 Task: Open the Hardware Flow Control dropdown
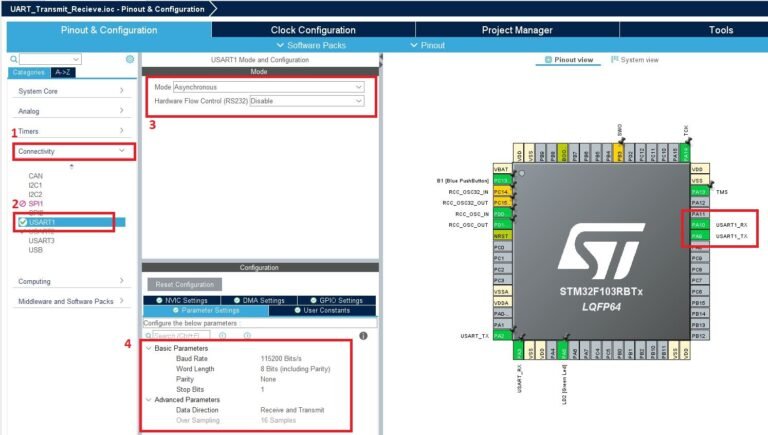click(305, 101)
